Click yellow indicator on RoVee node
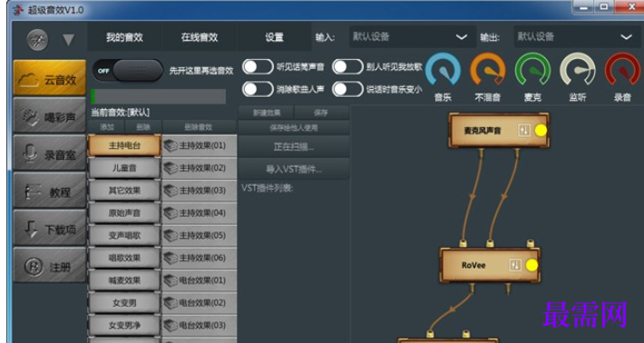This screenshot has height=343, width=644. 532,265
